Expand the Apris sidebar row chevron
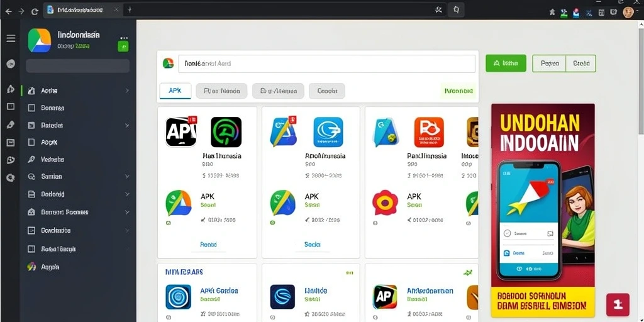 click(x=127, y=91)
